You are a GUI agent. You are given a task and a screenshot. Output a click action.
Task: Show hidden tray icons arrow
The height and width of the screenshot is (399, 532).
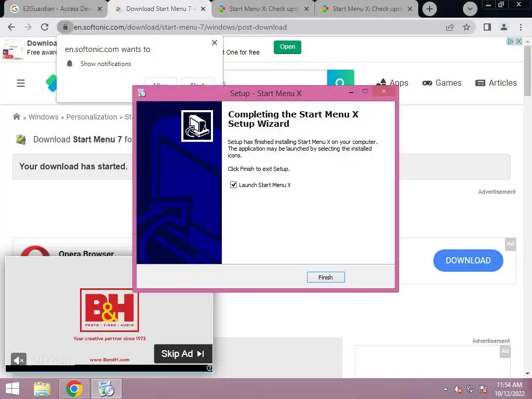[x=445, y=389]
